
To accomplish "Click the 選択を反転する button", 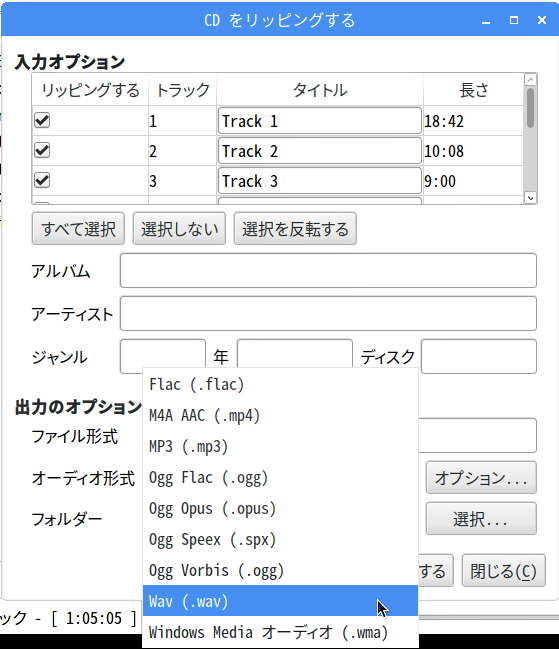I will (x=295, y=229).
